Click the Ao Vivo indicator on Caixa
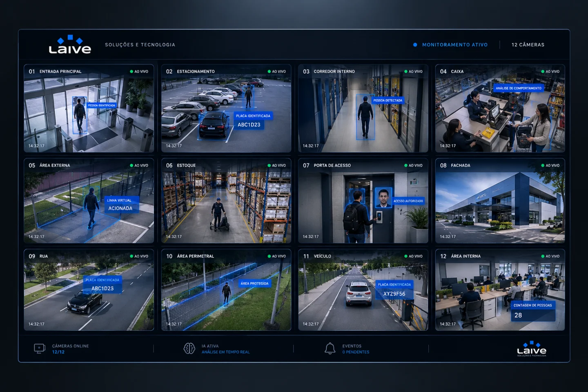 [550, 71]
